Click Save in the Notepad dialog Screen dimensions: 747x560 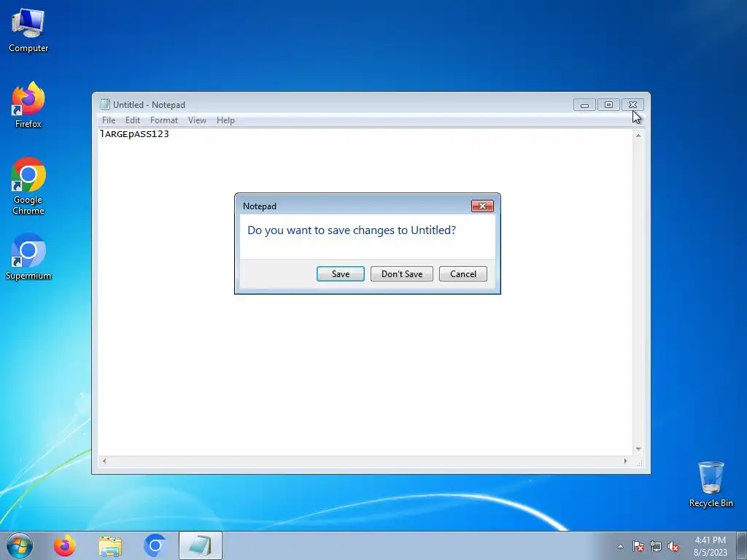341,274
